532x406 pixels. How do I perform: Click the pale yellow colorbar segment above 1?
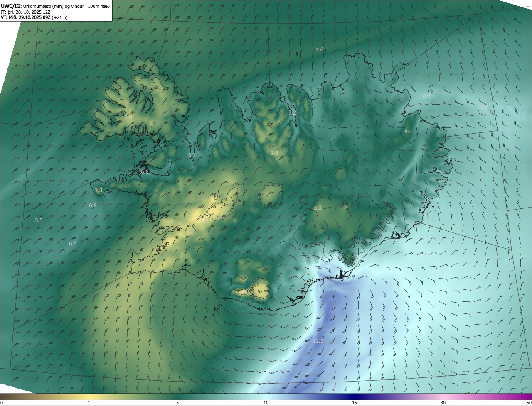89,396
